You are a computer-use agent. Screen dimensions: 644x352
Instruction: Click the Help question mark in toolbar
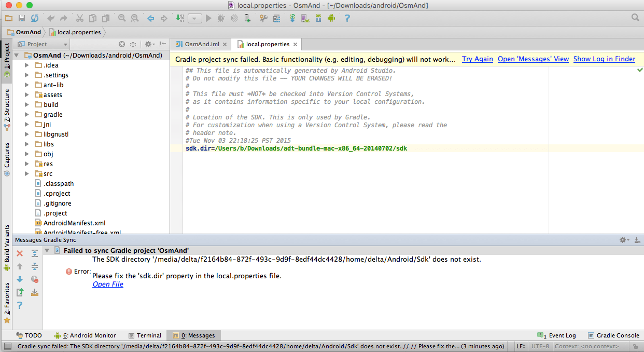(x=347, y=18)
